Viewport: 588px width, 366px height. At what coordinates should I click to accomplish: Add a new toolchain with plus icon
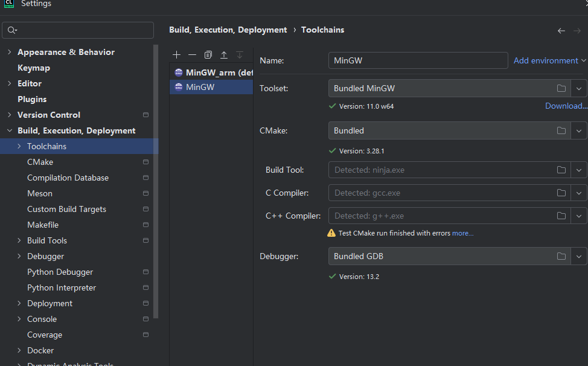tap(177, 55)
